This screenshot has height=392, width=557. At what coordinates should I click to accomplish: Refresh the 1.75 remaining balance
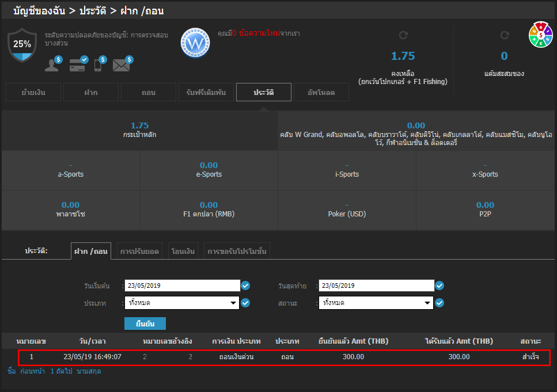pos(403,35)
